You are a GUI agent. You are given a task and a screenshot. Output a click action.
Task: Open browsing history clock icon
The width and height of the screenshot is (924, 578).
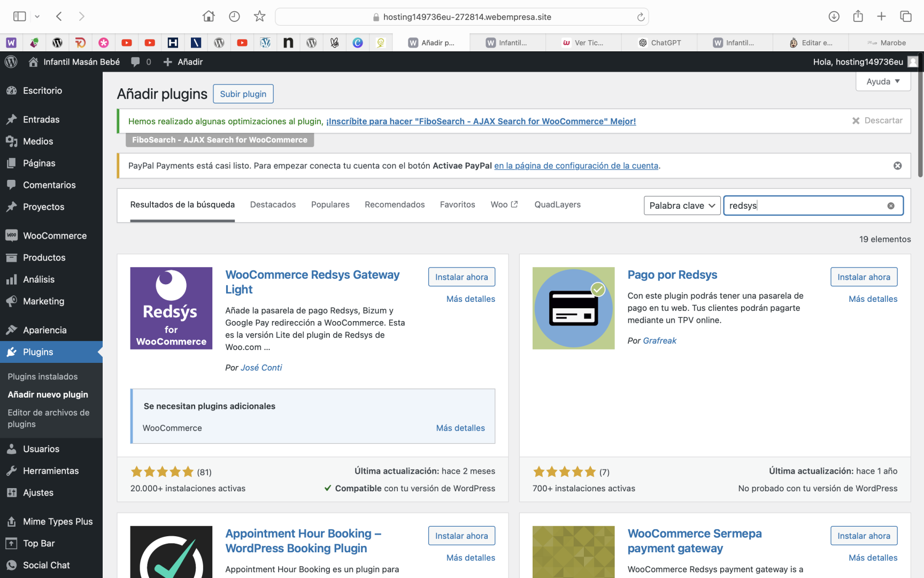coord(234,17)
